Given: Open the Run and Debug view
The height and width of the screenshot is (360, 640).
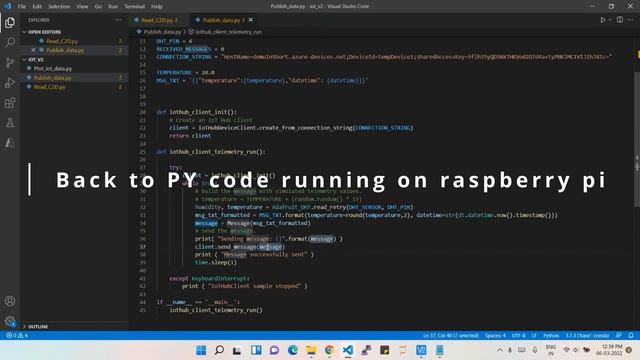Looking at the screenshot, I should 10,82.
